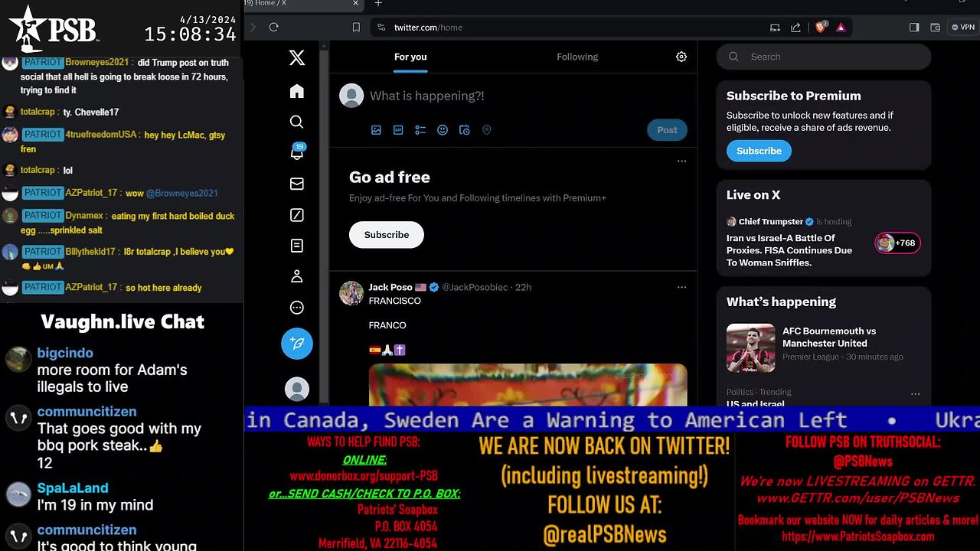The width and height of the screenshot is (980, 551).
Task: Open More circle icon in sidebar
Action: (297, 308)
